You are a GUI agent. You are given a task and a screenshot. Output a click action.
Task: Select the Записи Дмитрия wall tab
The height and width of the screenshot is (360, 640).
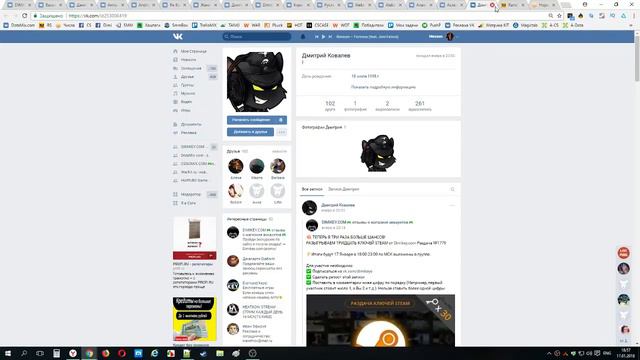tap(343, 189)
